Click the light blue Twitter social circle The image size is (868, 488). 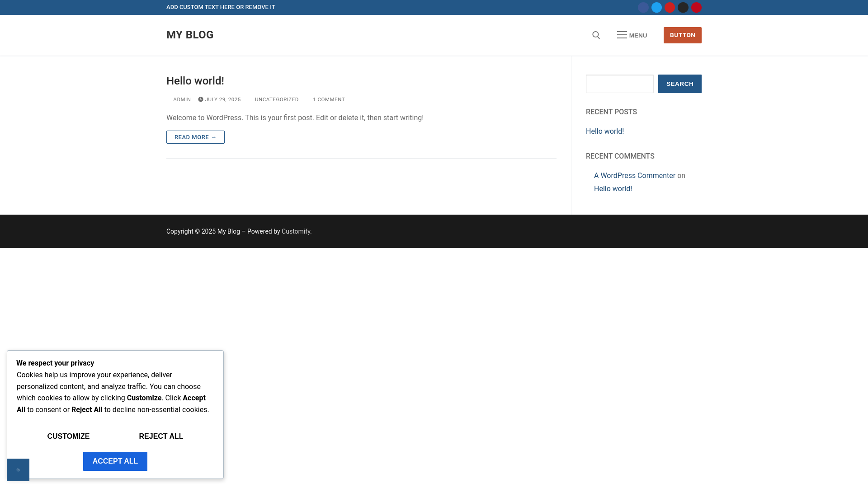coord(656,8)
